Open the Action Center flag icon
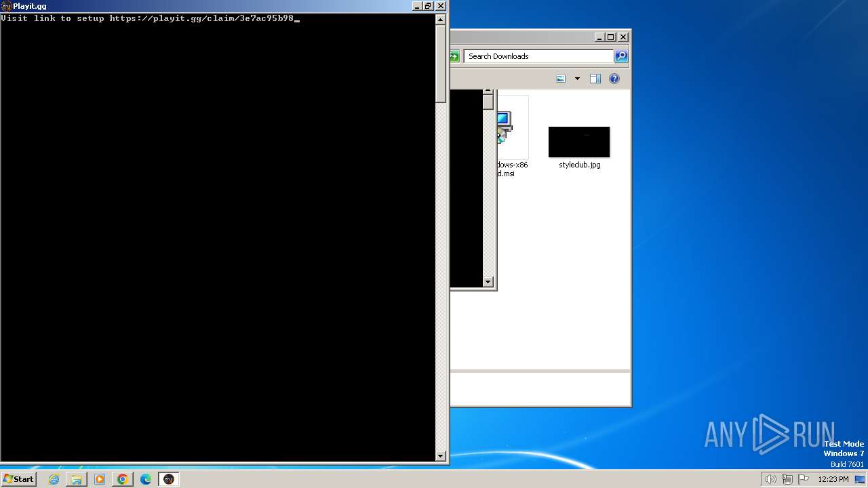The width and height of the screenshot is (868, 488). pos(804,479)
